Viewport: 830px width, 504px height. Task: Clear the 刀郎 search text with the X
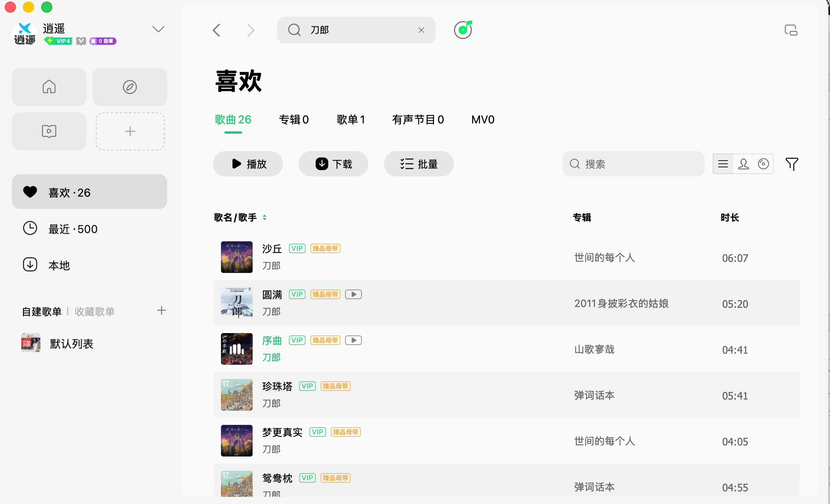(x=421, y=30)
